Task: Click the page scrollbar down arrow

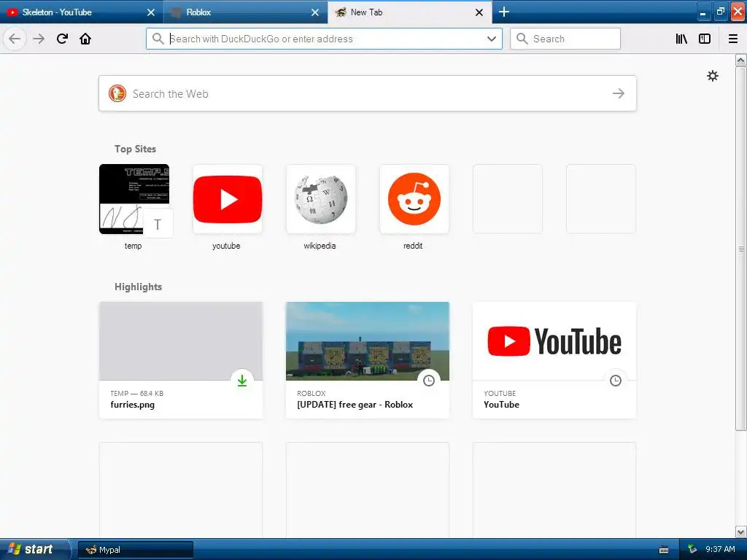Action: click(741, 532)
